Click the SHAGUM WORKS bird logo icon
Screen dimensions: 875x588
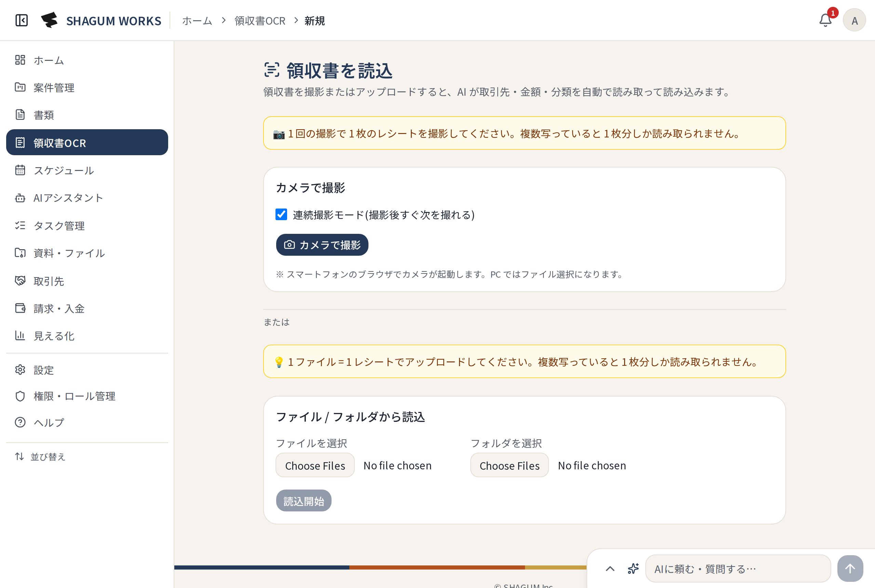pyautogui.click(x=50, y=20)
